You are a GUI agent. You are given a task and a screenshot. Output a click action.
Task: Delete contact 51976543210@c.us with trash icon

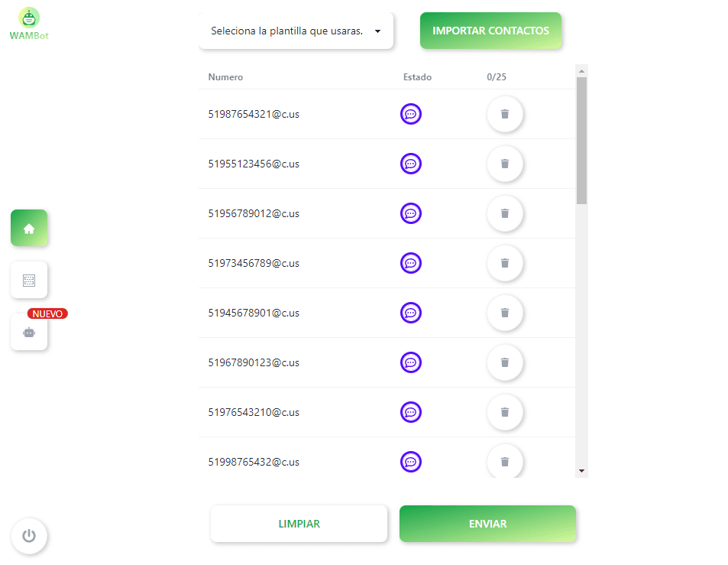click(x=505, y=412)
